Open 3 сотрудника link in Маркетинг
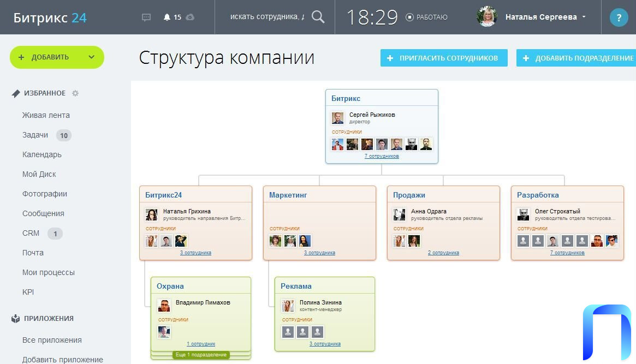Image resolution: width=636 pixels, height=364 pixels. (x=319, y=253)
